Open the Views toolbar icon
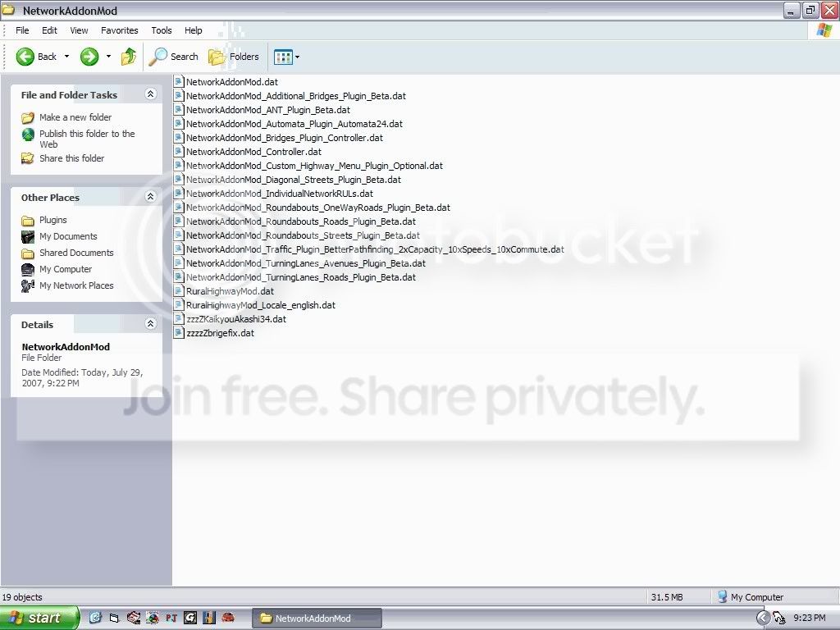 pos(283,57)
